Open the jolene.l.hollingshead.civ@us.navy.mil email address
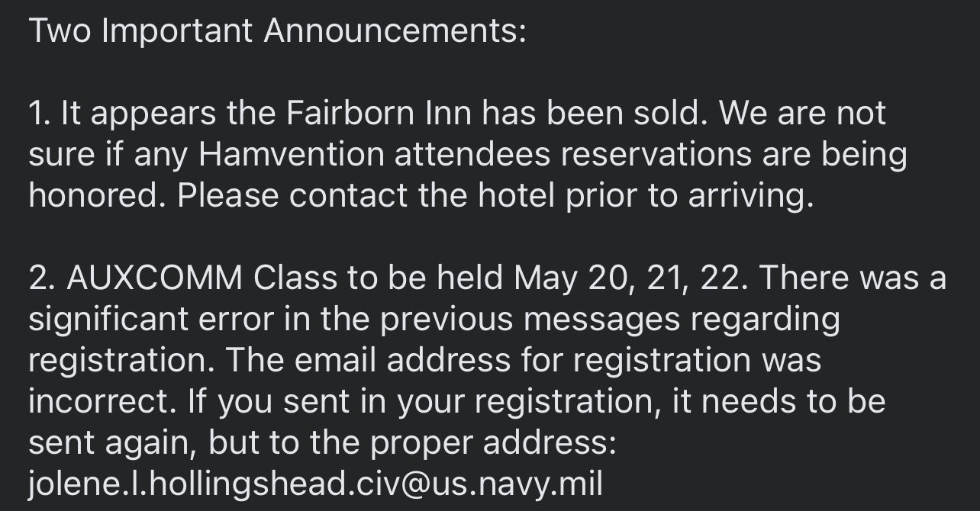980x511 pixels. (315, 484)
